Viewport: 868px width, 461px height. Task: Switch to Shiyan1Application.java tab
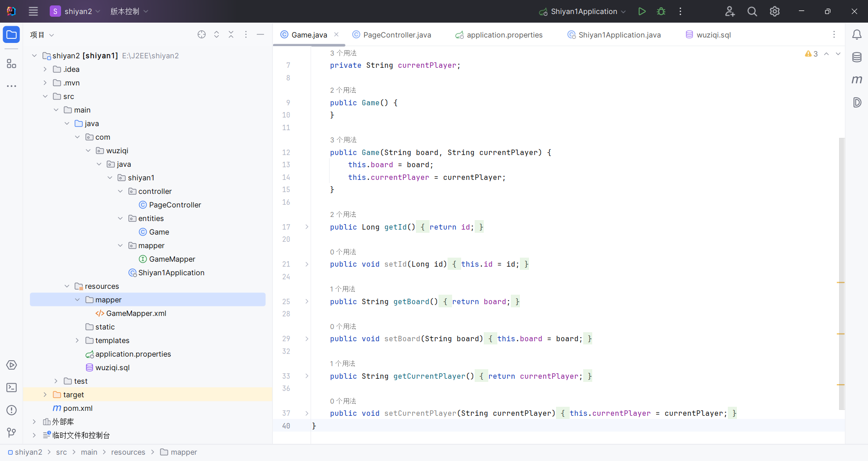614,35
